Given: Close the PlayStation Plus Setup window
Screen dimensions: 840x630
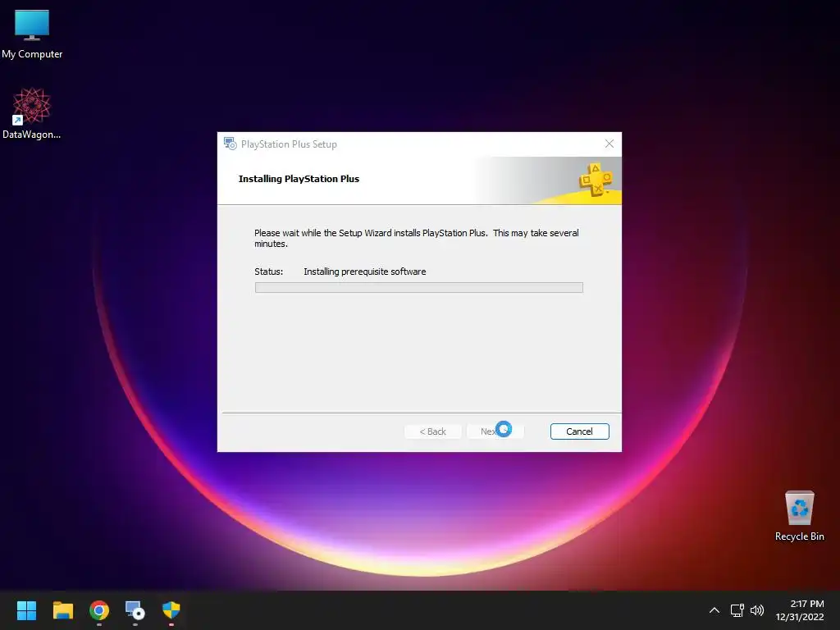Looking at the screenshot, I should [x=609, y=144].
